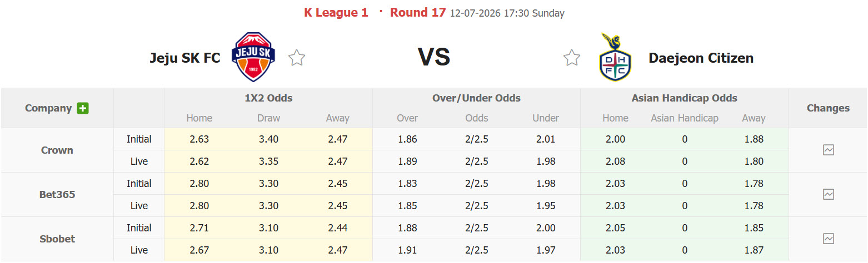Open Crown odds changes chart icon
868x263 pixels.
[829, 150]
